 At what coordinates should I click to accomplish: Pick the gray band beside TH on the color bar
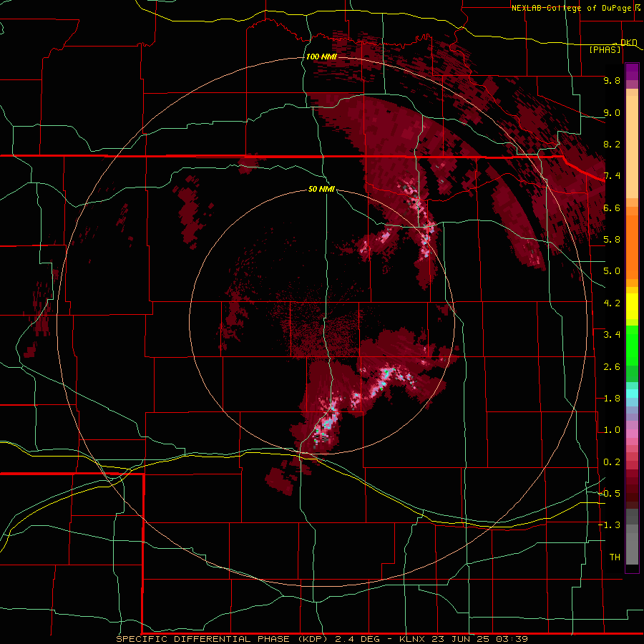pos(632,548)
